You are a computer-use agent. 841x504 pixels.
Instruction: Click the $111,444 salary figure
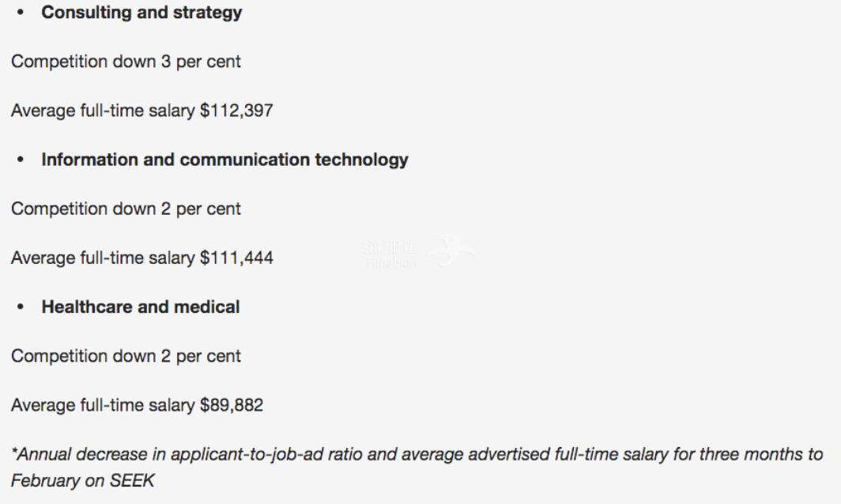click(x=236, y=258)
